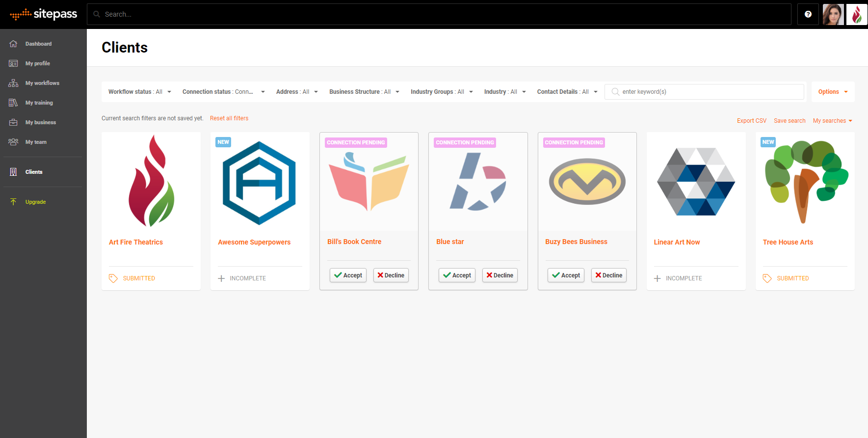Screen dimensions: 868x438
Task: Click the Sitepass logo
Action: [x=43, y=14]
